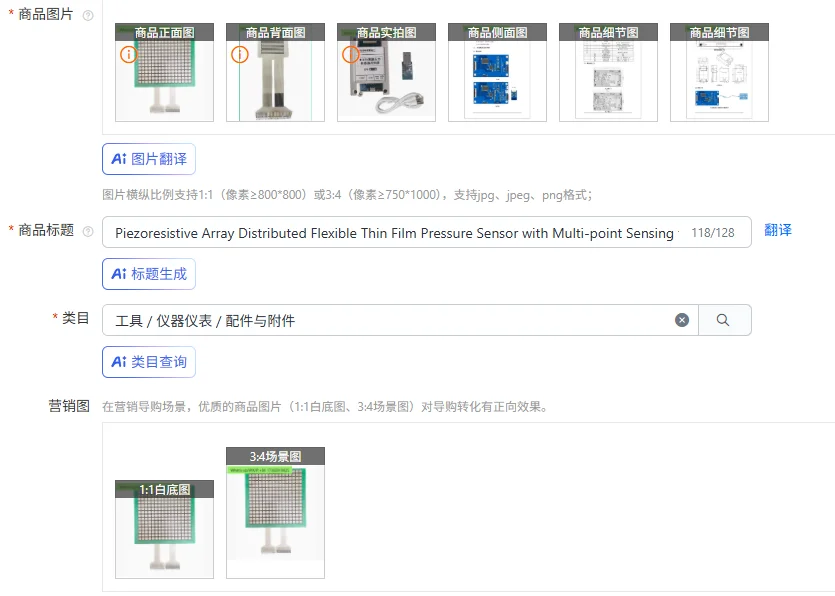This screenshot has width=835, height=596.
Task: Click the orange warning icon on 商品正面图
Action: click(128, 54)
